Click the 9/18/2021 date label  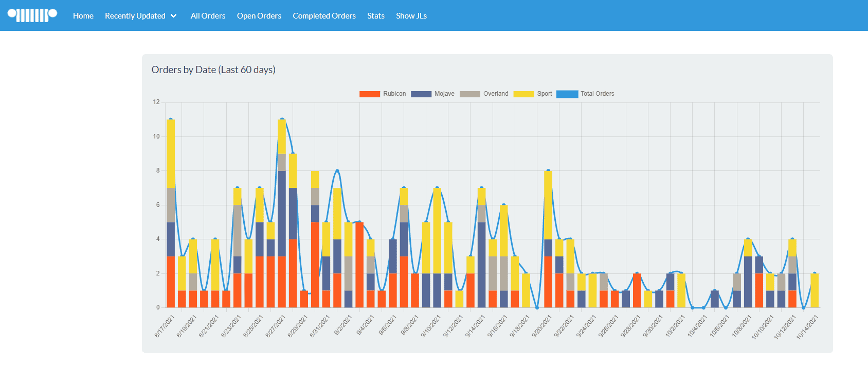(519, 326)
